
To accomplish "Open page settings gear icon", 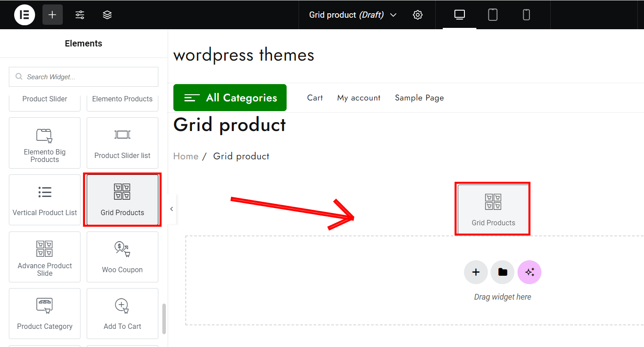I will (x=418, y=15).
